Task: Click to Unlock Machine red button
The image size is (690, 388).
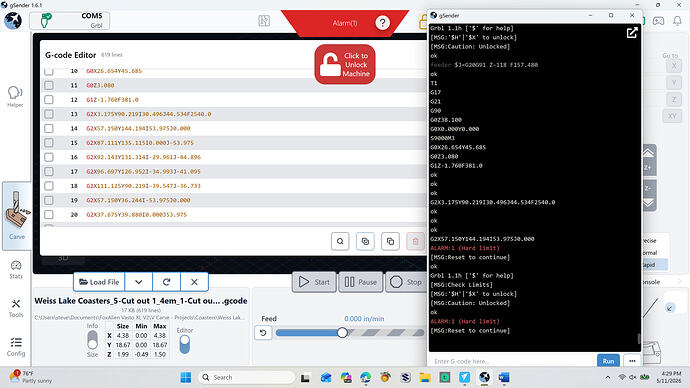Action: [345, 64]
